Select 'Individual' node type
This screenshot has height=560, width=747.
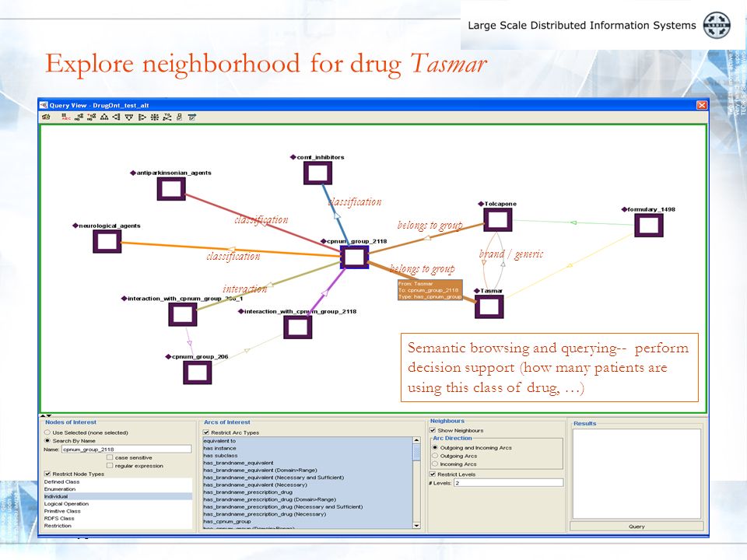pos(118,496)
